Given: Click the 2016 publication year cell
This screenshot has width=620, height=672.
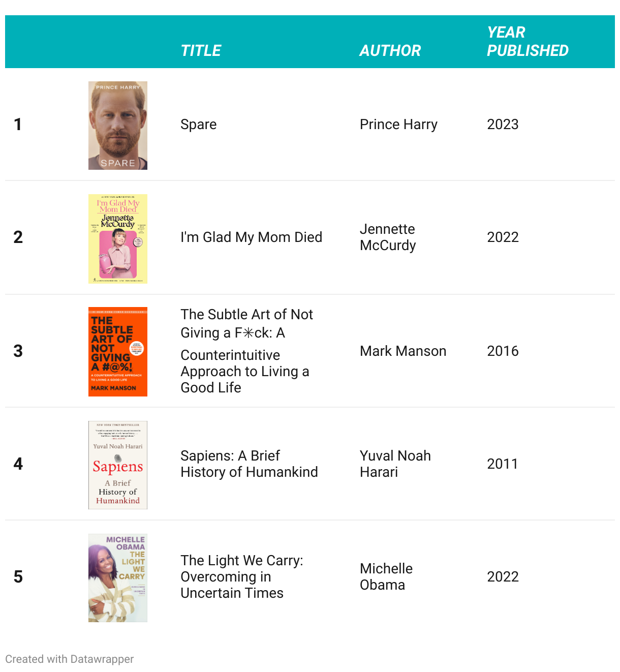Looking at the screenshot, I should [x=503, y=351].
